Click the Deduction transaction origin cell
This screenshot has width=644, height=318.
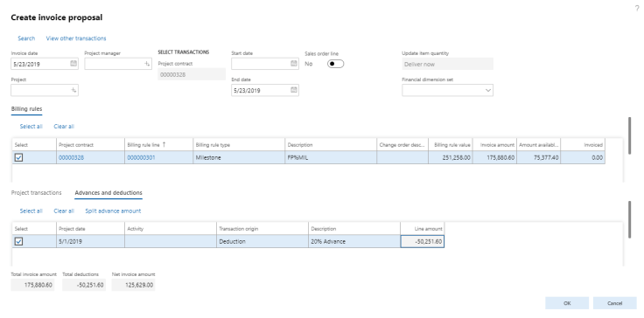click(x=262, y=241)
